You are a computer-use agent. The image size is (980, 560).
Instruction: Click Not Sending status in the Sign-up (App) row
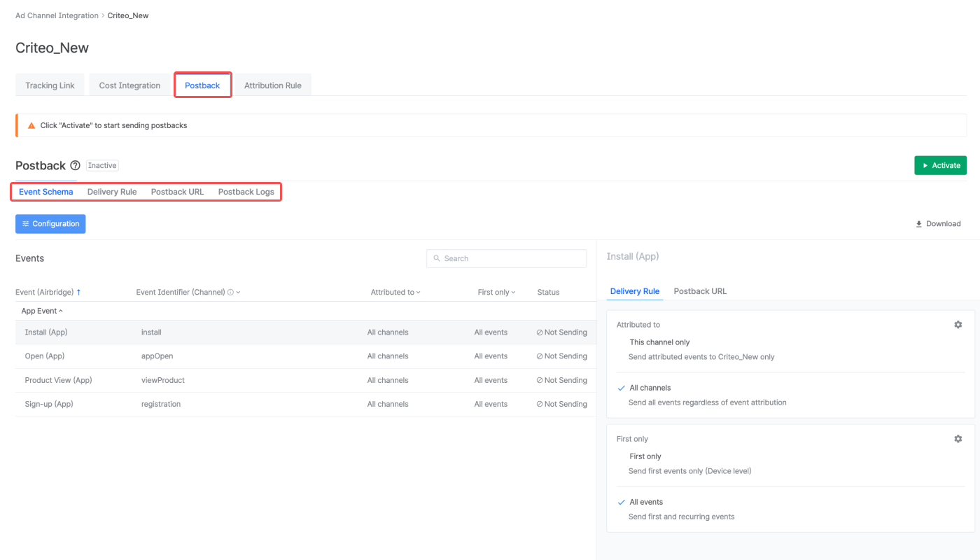pos(561,404)
